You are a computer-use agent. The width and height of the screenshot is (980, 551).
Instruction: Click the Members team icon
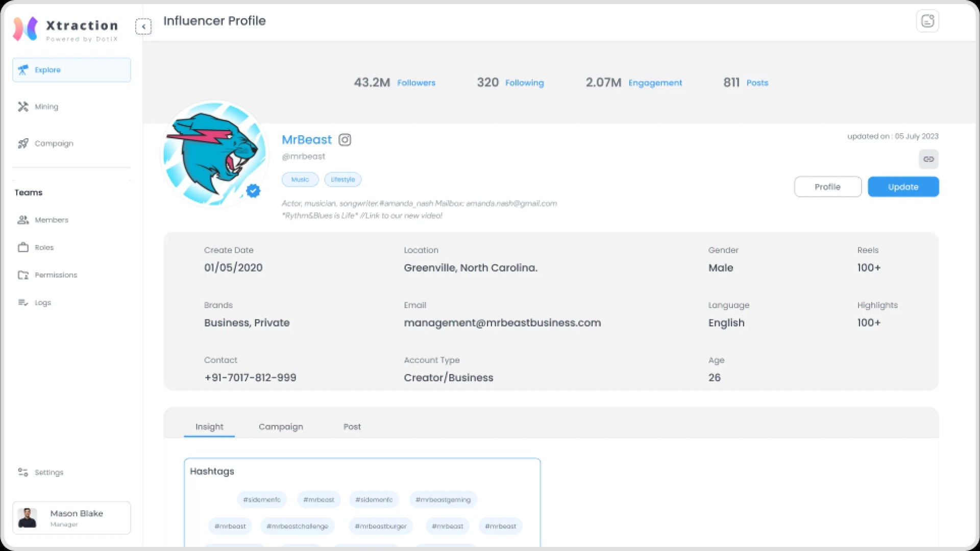coord(21,219)
